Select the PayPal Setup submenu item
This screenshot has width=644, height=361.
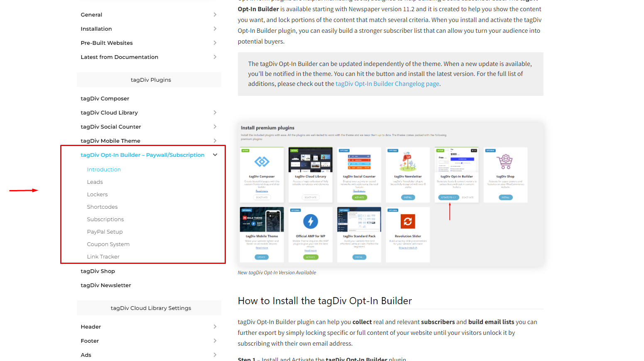[x=105, y=232]
